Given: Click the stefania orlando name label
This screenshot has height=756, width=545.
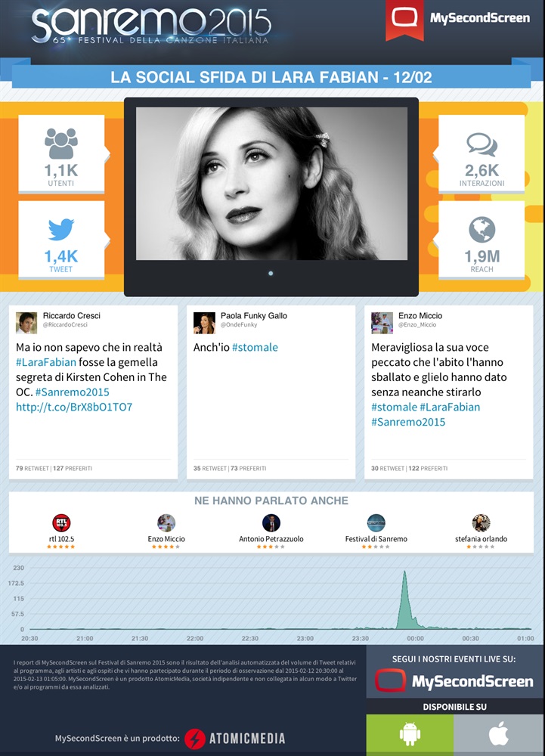Looking at the screenshot, I should tap(481, 539).
